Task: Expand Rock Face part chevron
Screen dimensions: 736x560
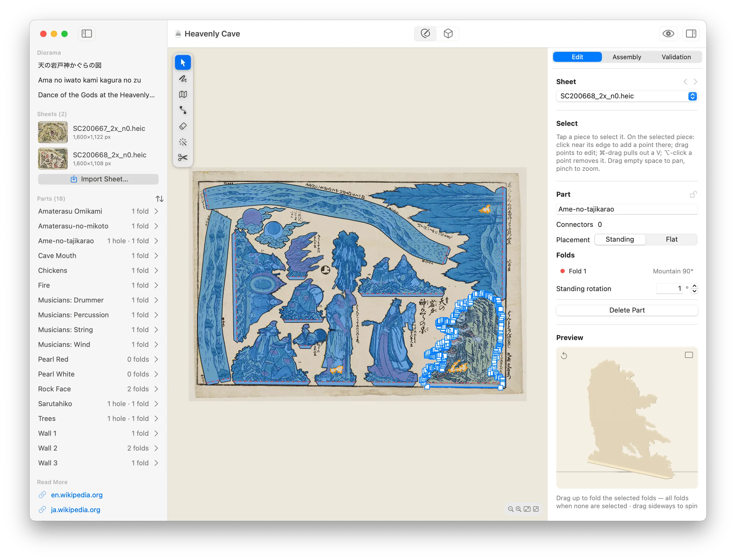Action: coord(156,389)
